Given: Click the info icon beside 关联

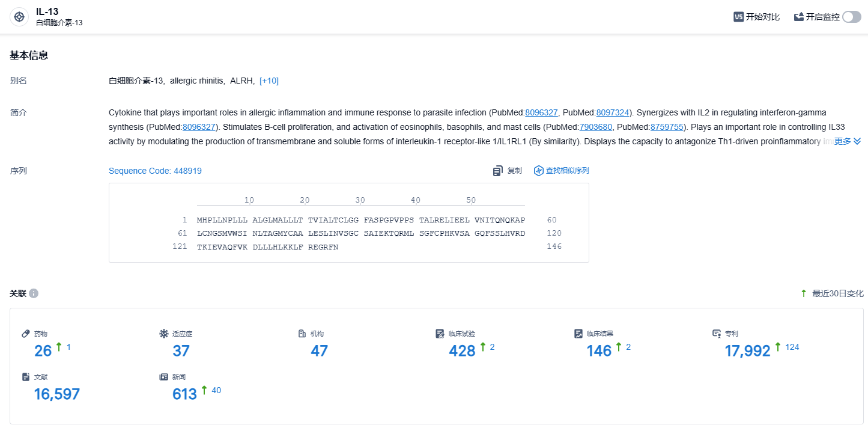Looking at the screenshot, I should (x=34, y=293).
